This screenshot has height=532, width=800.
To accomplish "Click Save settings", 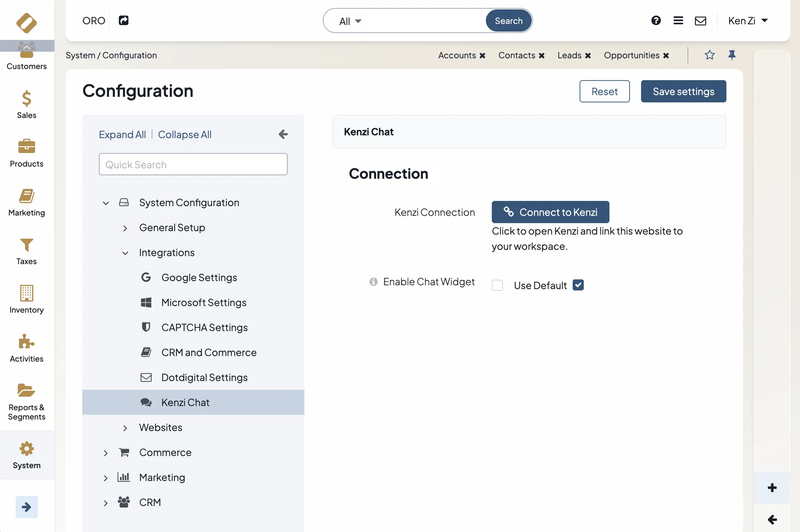I will [683, 91].
